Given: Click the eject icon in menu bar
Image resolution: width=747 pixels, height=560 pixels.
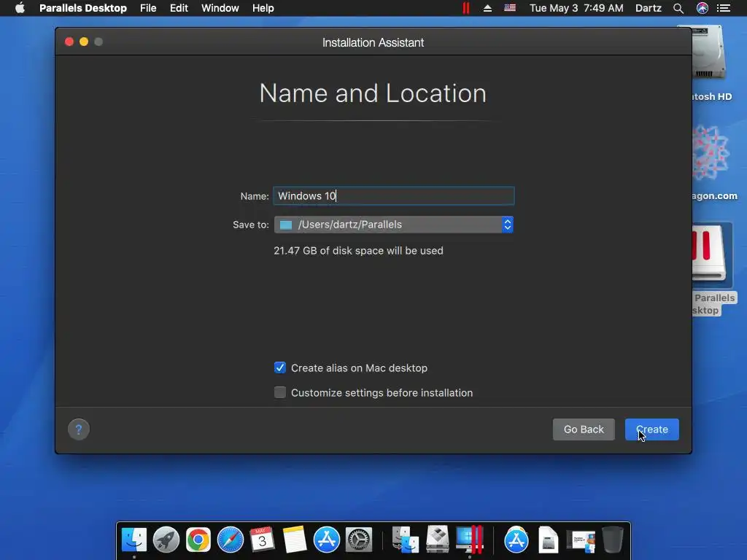Looking at the screenshot, I should (x=487, y=8).
